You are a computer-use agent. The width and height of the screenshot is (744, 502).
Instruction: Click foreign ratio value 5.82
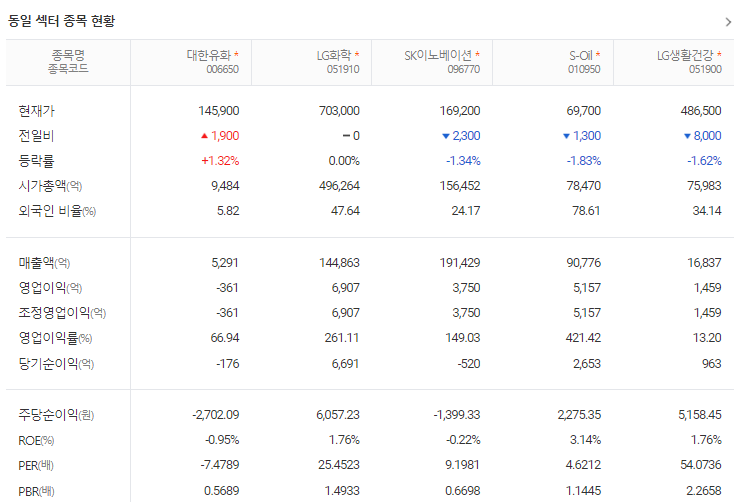pos(228,211)
